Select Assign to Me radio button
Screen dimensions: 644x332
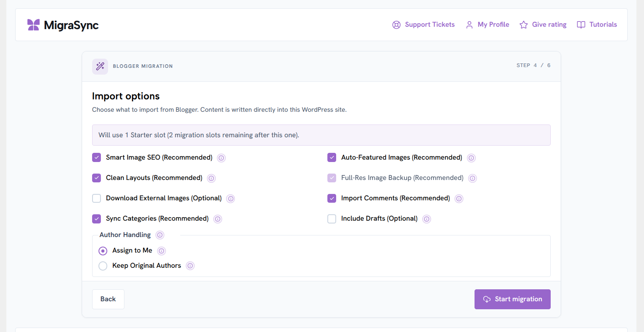pos(103,251)
